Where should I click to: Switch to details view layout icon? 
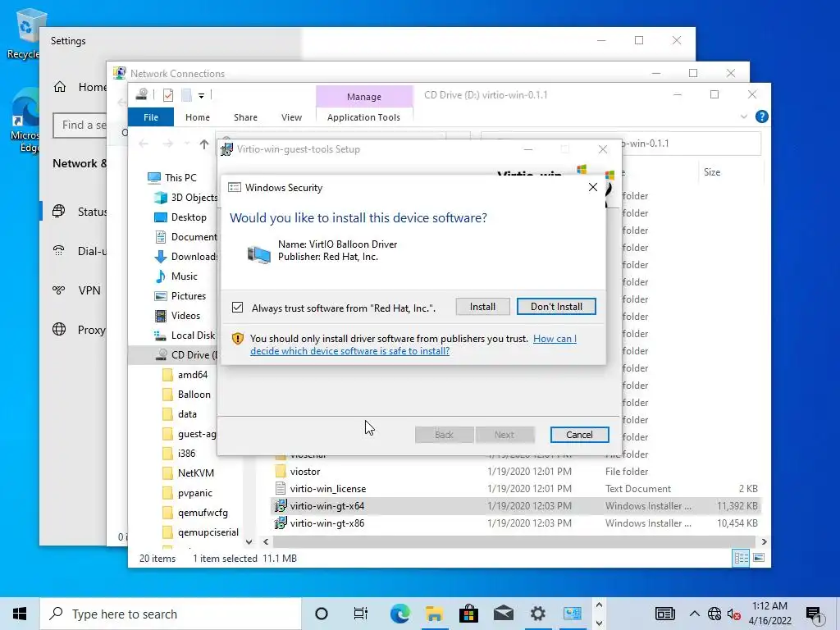point(741,558)
